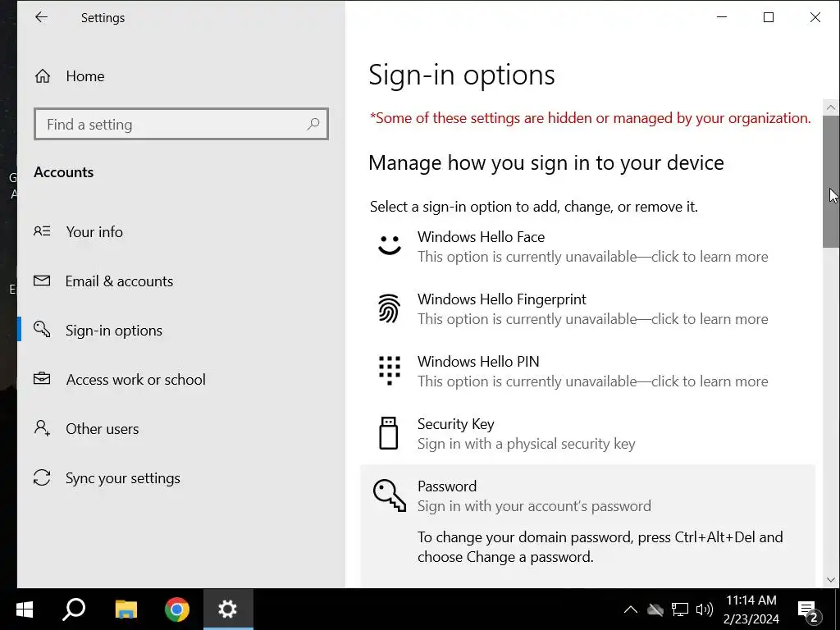Open File Explorer from taskbar
Image resolution: width=840 pixels, height=630 pixels.
(126, 609)
